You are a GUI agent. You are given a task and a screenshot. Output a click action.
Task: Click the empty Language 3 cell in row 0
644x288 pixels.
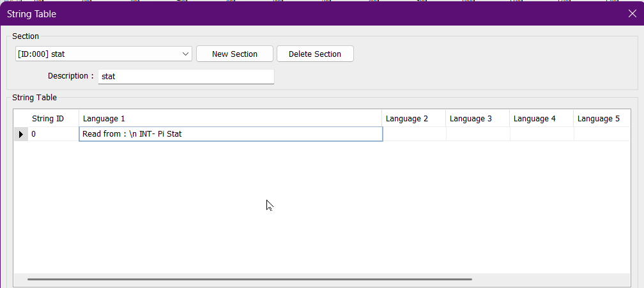478,134
